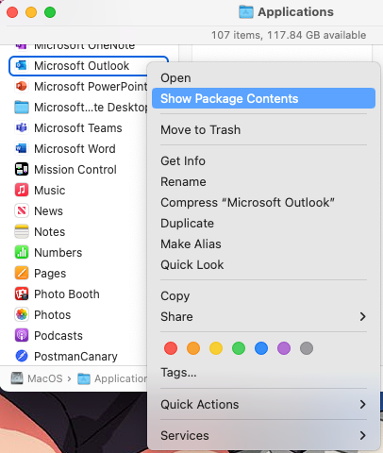Select the "Photo Booth" file name
The width and height of the screenshot is (383, 453).
67,294
